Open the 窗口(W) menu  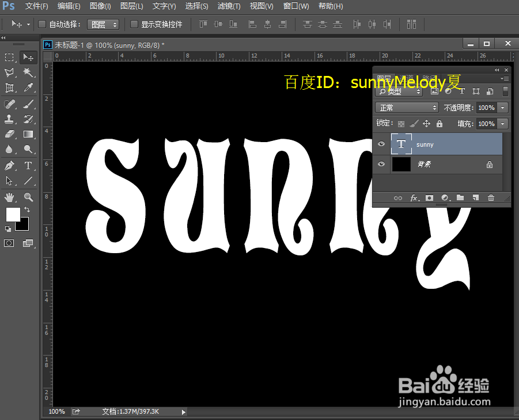296,6
